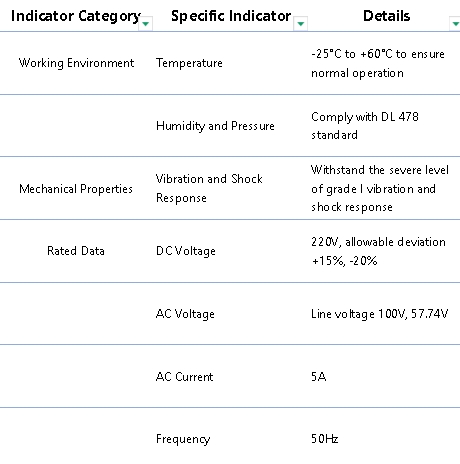This screenshot has width=460, height=464.
Task: Click the 220V allowable deviation cell
Action: pyautogui.click(x=384, y=251)
